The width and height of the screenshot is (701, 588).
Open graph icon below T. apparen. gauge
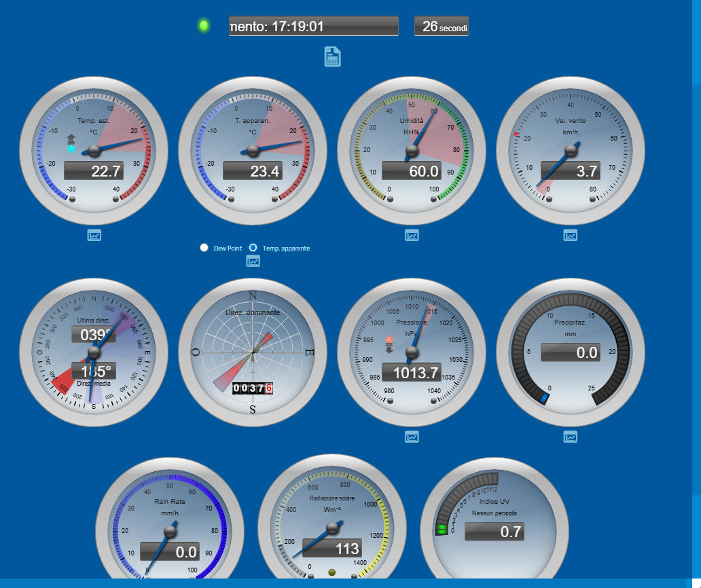(253, 261)
